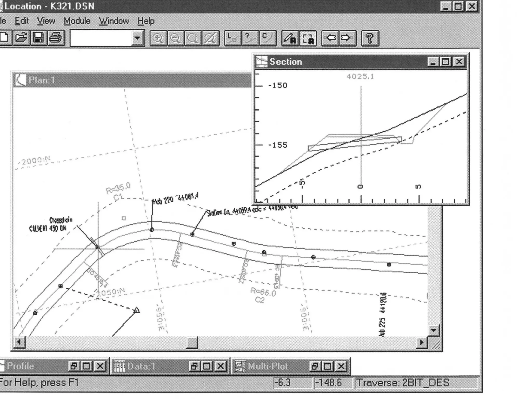
Task: Click the Open file folder icon
Action: 21,38
